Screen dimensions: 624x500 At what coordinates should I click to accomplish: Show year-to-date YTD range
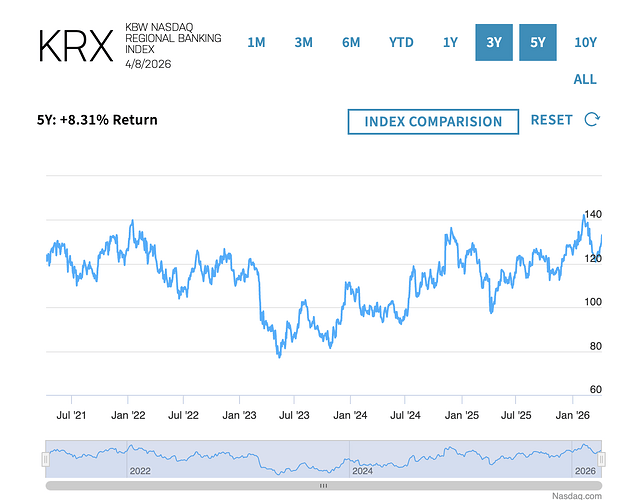click(401, 43)
